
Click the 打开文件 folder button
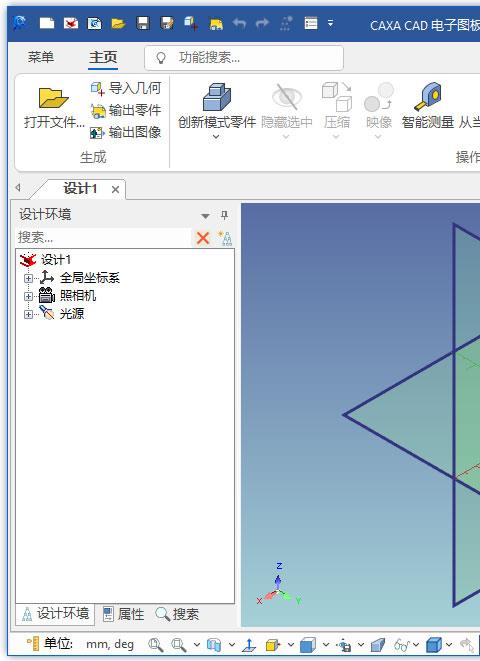point(54,108)
